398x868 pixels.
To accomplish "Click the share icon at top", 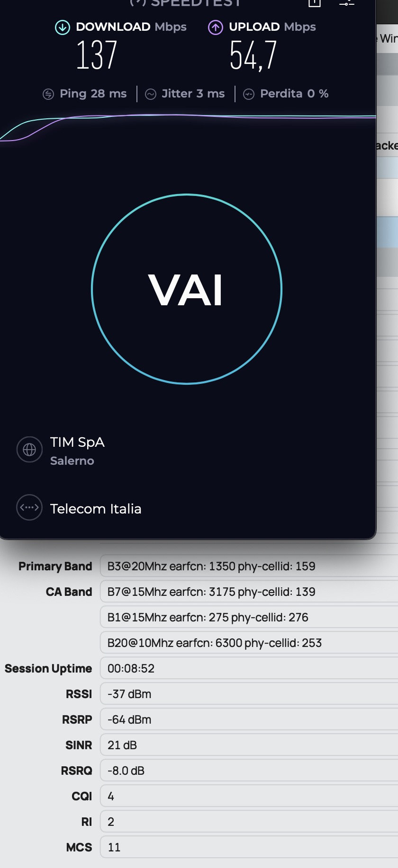I will [315, 3].
